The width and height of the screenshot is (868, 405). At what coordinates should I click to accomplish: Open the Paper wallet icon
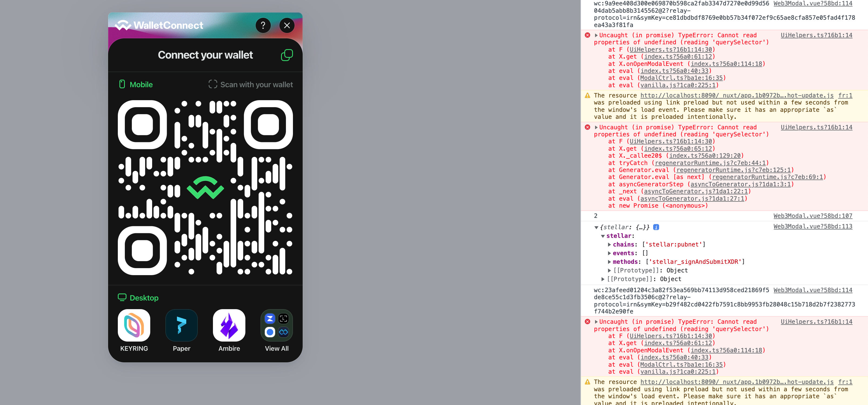[181, 325]
